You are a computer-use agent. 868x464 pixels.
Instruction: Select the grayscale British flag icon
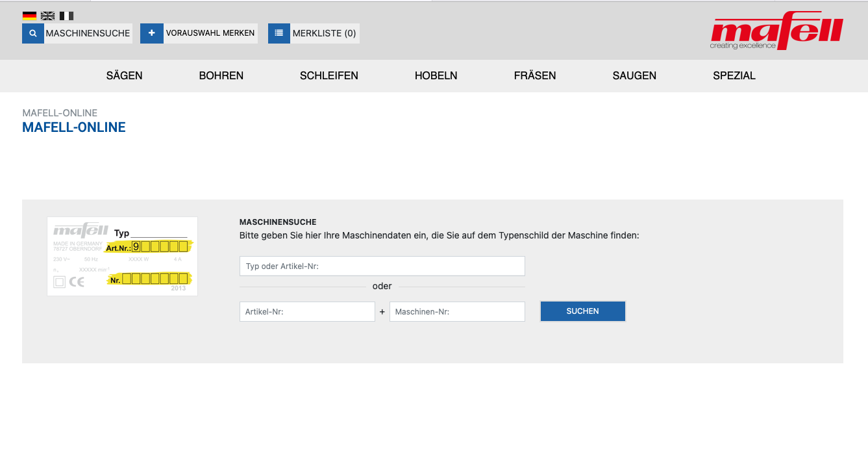click(47, 16)
